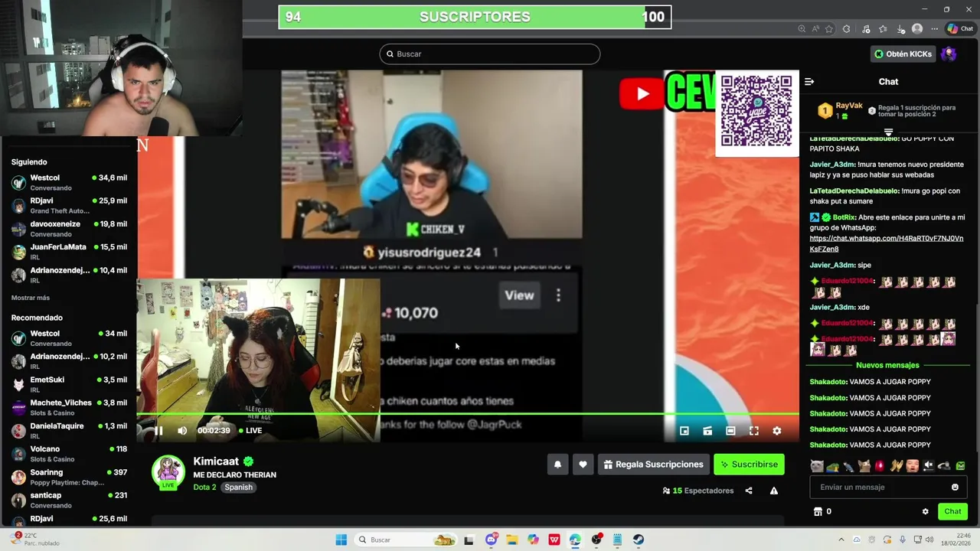Add page to favorites star icon
This screenshot has width=980, height=551.
tap(829, 29)
